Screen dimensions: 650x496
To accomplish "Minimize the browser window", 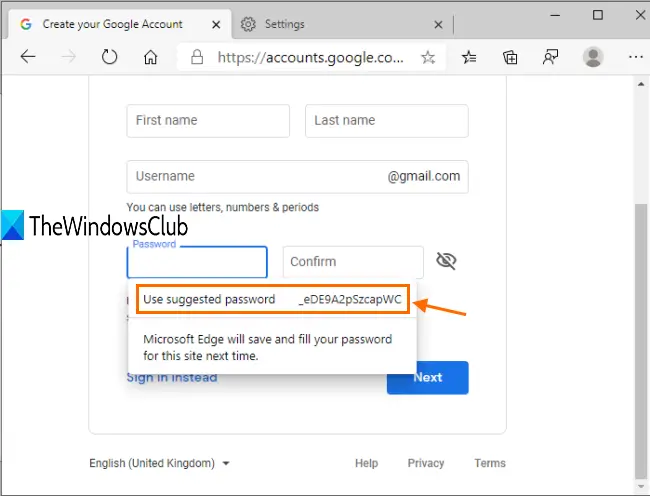I will point(555,15).
